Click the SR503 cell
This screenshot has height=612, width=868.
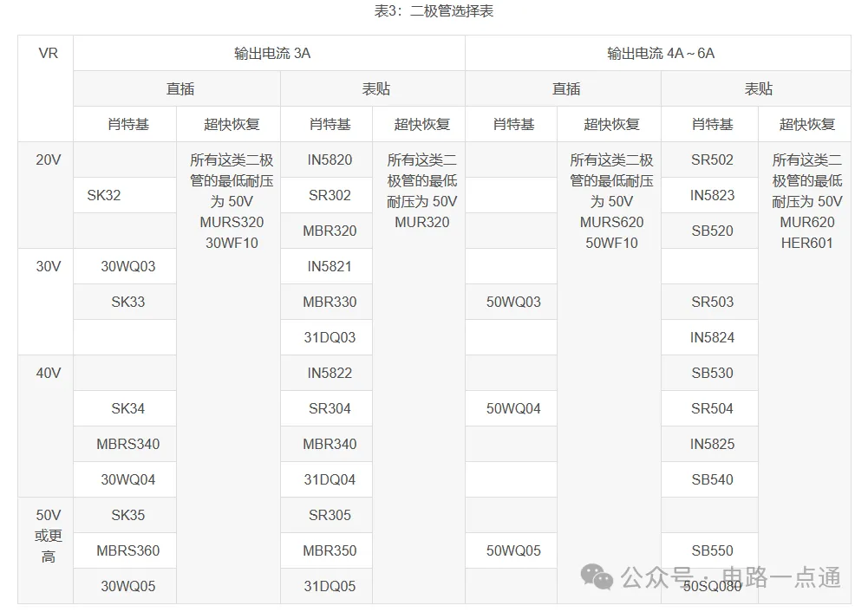709,302
